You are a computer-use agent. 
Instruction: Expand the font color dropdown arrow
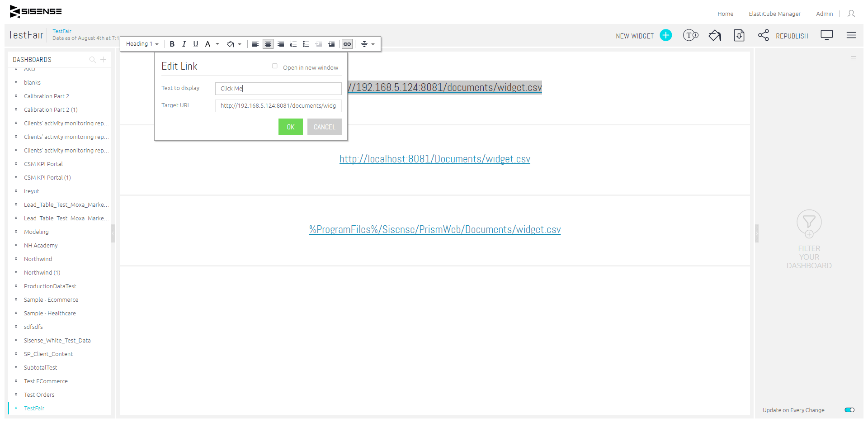click(217, 44)
